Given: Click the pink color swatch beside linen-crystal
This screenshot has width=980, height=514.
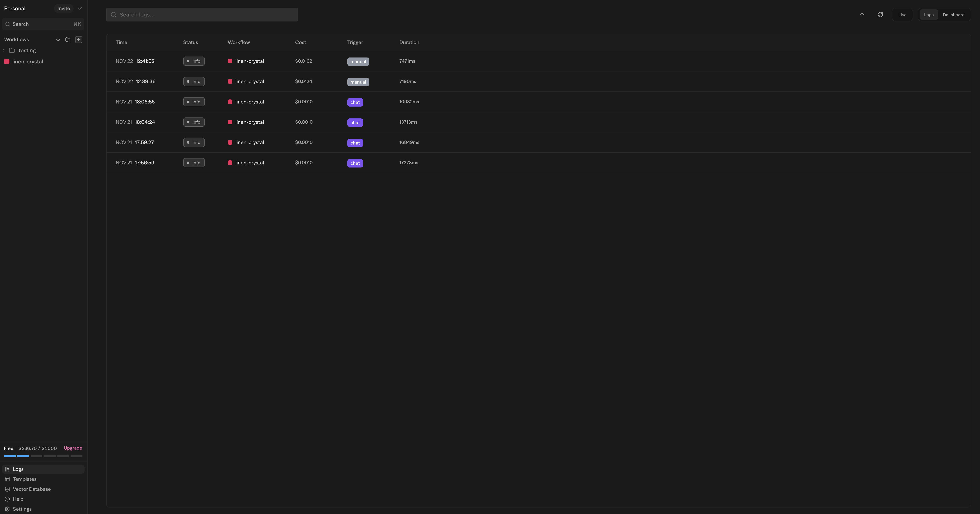Looking at the screenshot, I should [x=7, y=61].
